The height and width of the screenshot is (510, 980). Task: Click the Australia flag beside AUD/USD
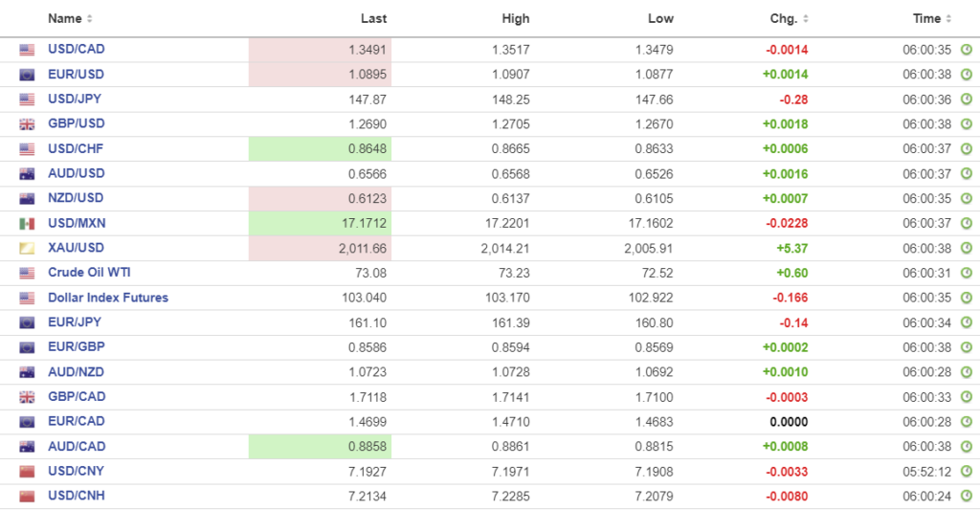coord(27,174)
